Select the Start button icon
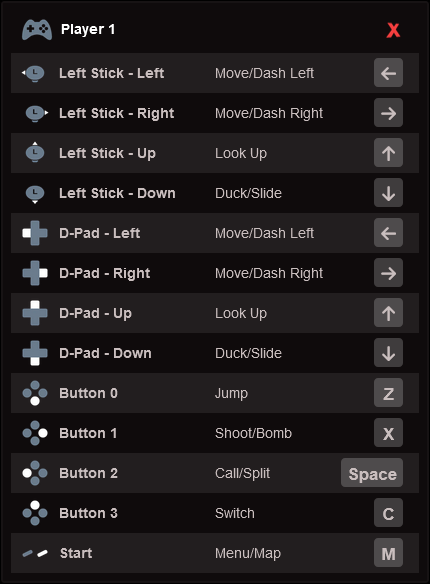 pos(35,553)
